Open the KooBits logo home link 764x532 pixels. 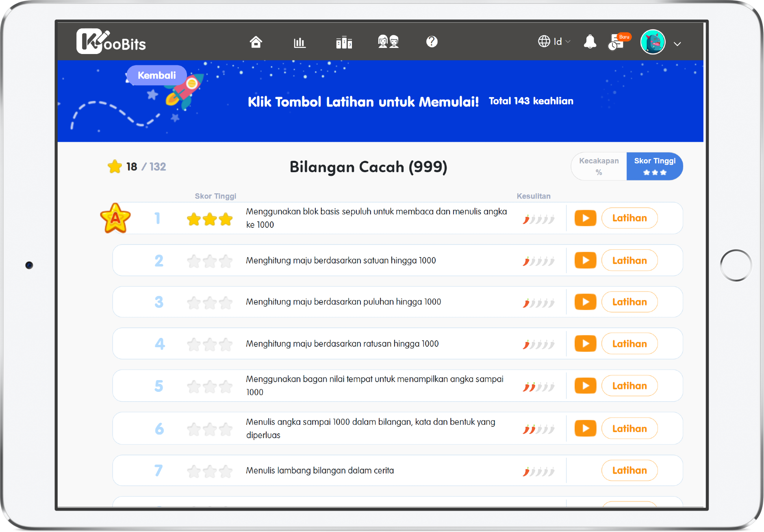[111, 41]
